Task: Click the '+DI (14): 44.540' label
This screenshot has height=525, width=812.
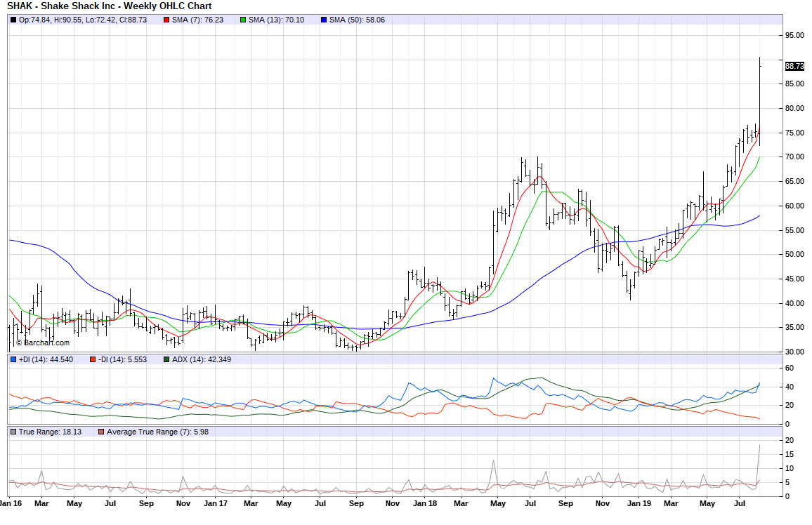Action: click(x=46, y=359)
